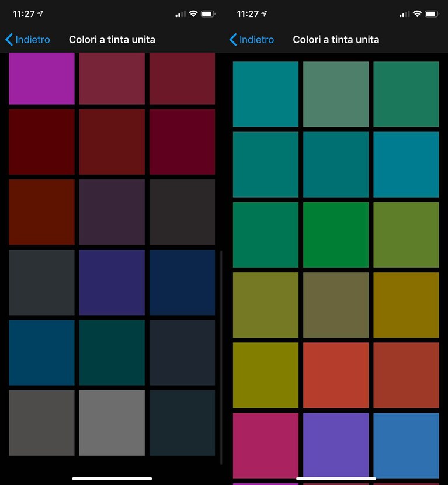448x485 pixels.
Task: Select the charcoal swatch right of dark plum
Action: click(x=182, y=212)
